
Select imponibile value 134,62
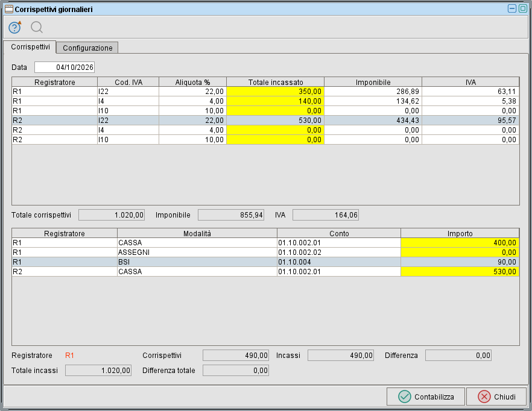click(x=373, y=101)
